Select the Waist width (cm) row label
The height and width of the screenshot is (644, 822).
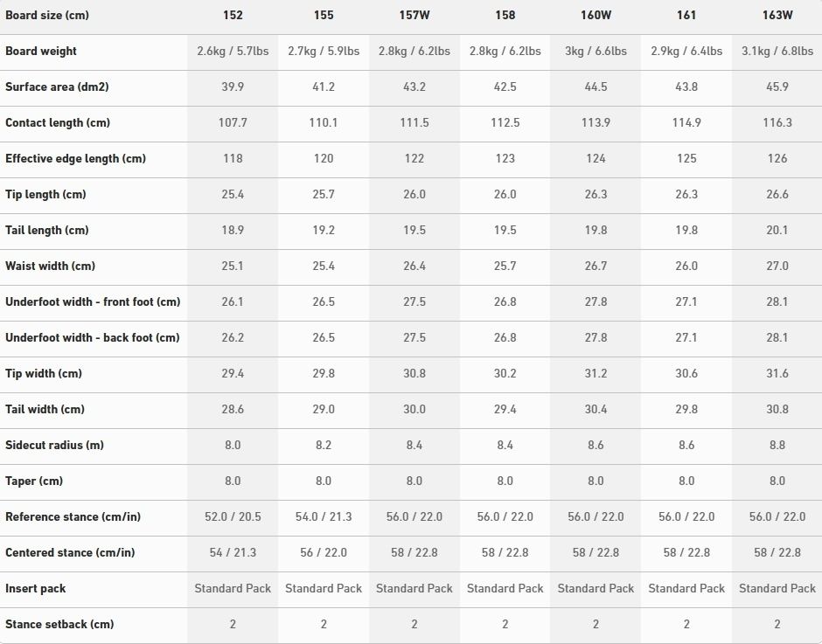(x=50, y=266)
